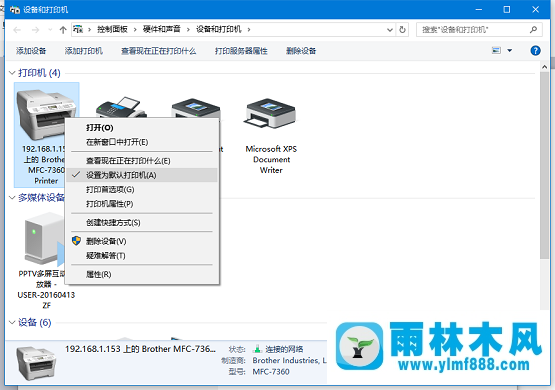This screenshot has width=555, height=390.
Task: Select the PPTV multimedia device icon
Action: 43,239
